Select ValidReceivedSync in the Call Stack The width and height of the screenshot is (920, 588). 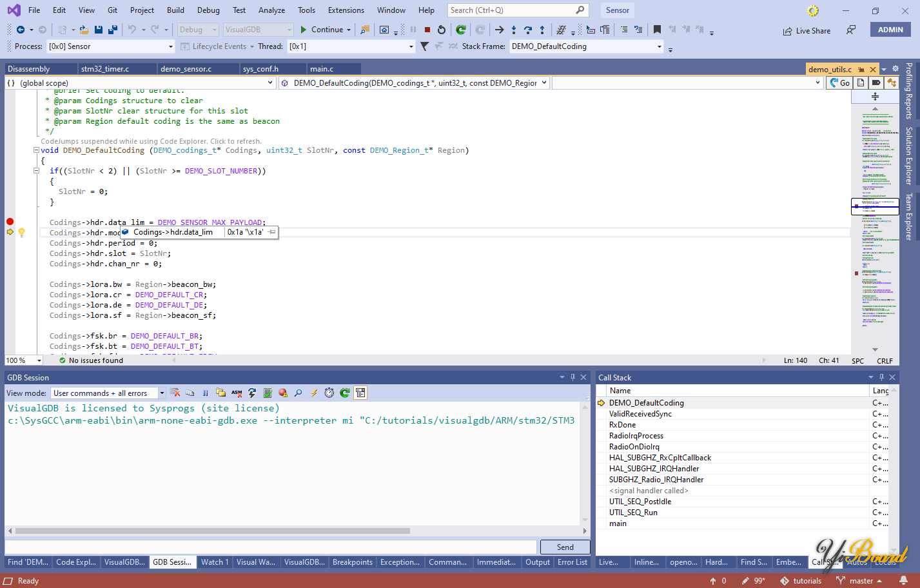point(640,414)
